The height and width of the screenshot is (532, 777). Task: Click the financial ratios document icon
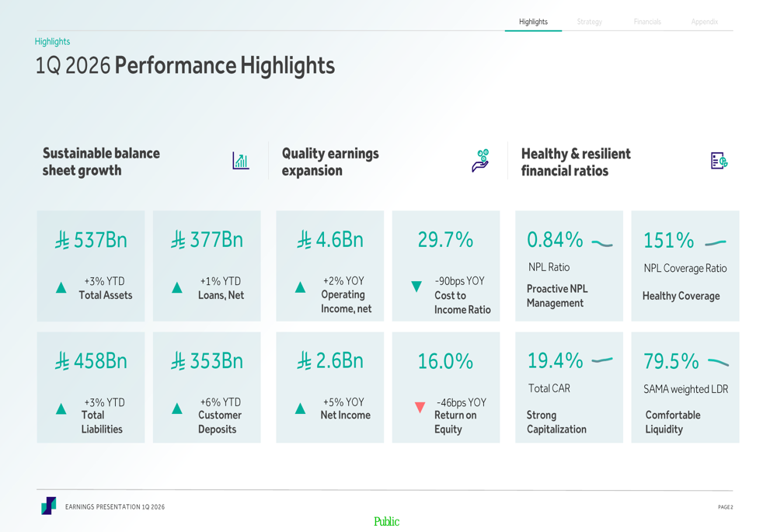(719, 161)
